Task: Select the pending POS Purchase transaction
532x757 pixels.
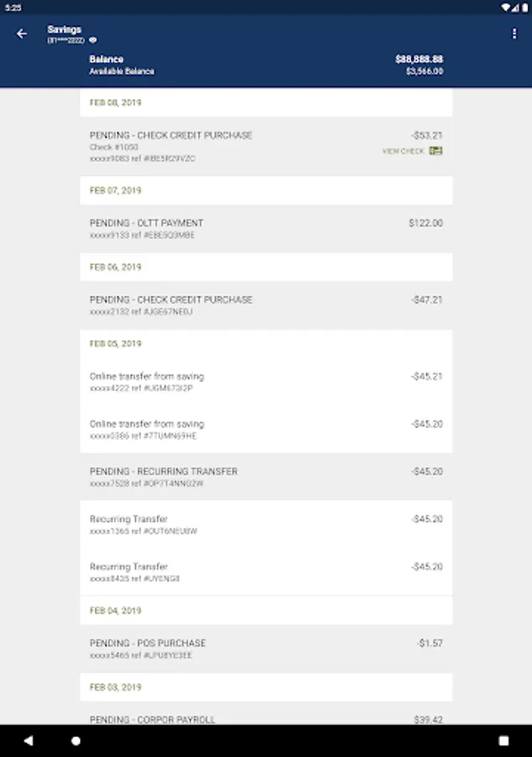Action: (x=266, y=648)
